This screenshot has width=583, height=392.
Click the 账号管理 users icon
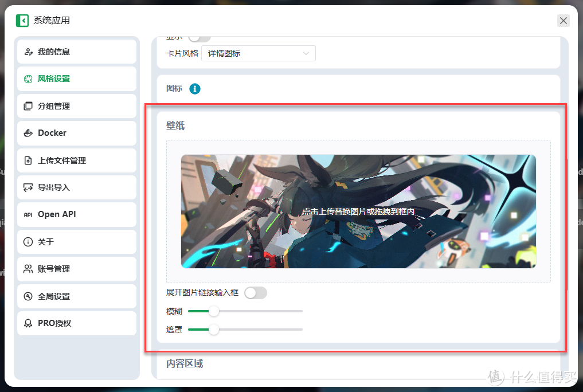click(28, 269)
